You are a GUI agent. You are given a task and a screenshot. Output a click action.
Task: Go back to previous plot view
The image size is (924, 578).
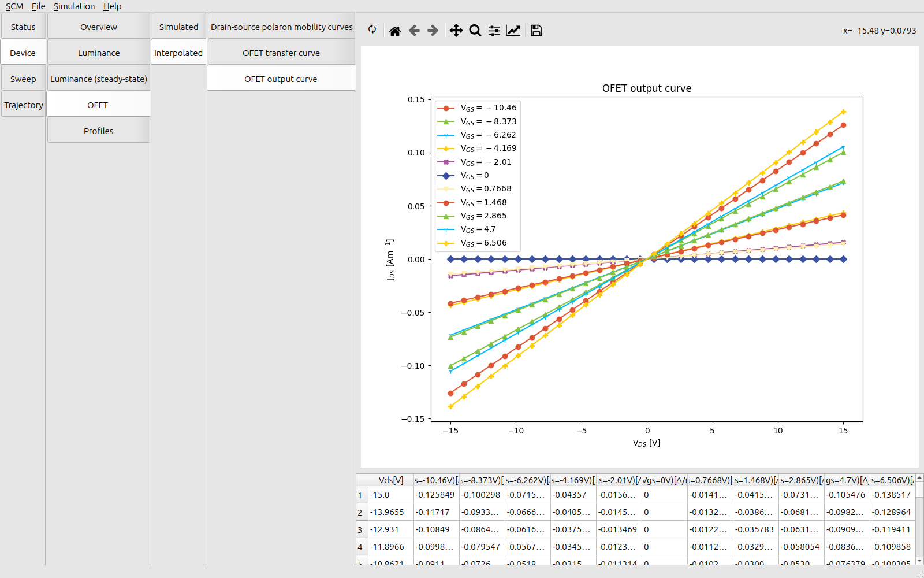tap(414, 31)
